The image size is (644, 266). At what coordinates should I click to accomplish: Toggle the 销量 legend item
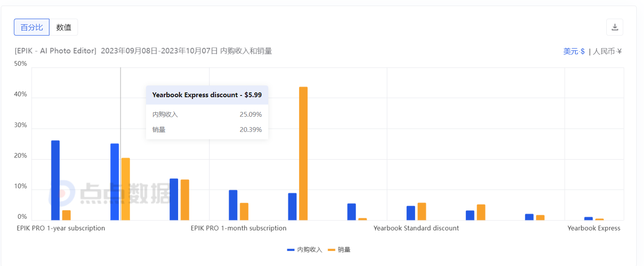(x=345, y=250)
